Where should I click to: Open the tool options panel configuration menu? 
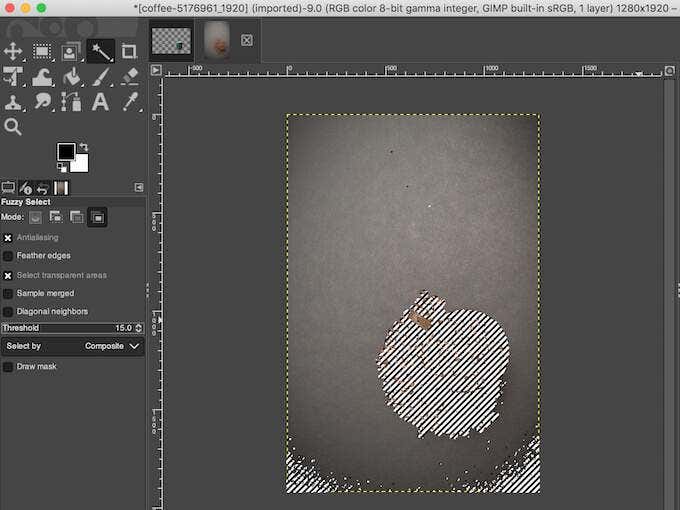[139, 188]
